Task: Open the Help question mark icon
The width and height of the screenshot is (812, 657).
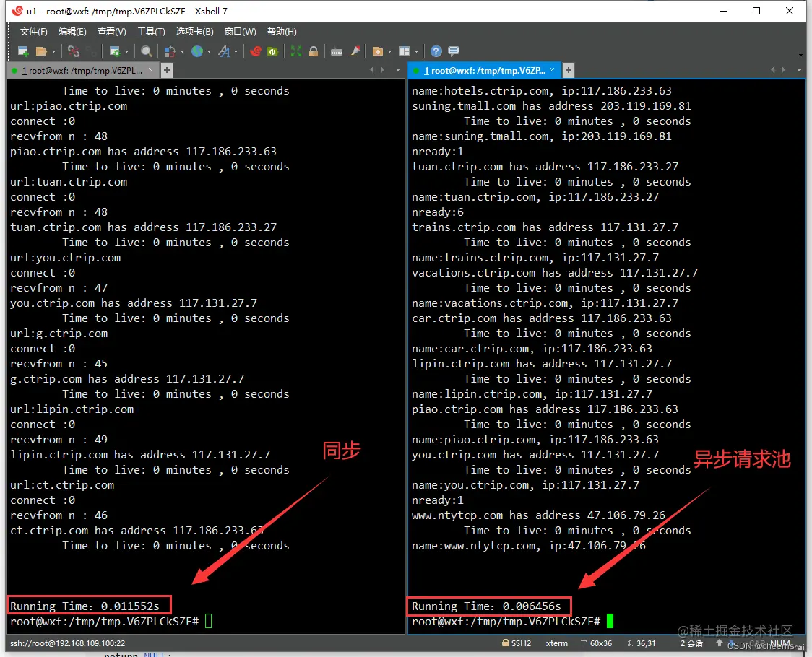Action: tap(436, 51)
